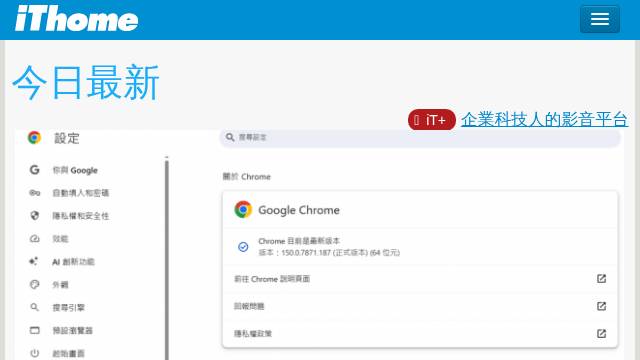Open 隱私權政策 row
The image size is (640, 360).
point(420,333)
